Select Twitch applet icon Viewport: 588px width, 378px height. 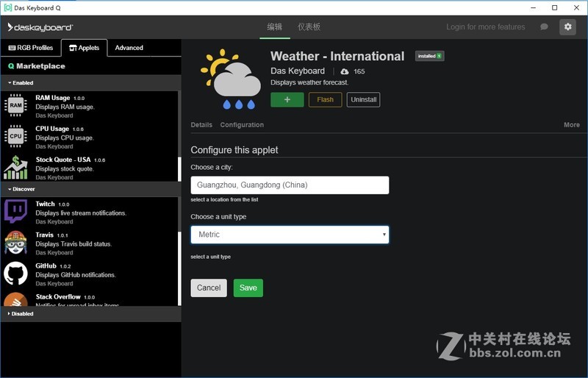click(x=15, y=211)
